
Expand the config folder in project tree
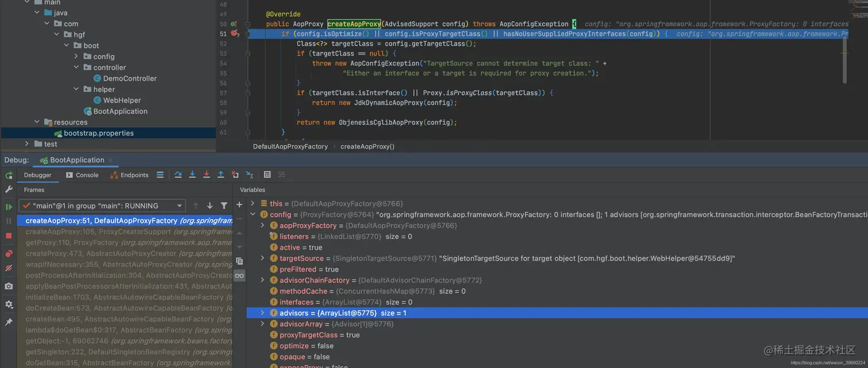[x=76, y=56]
